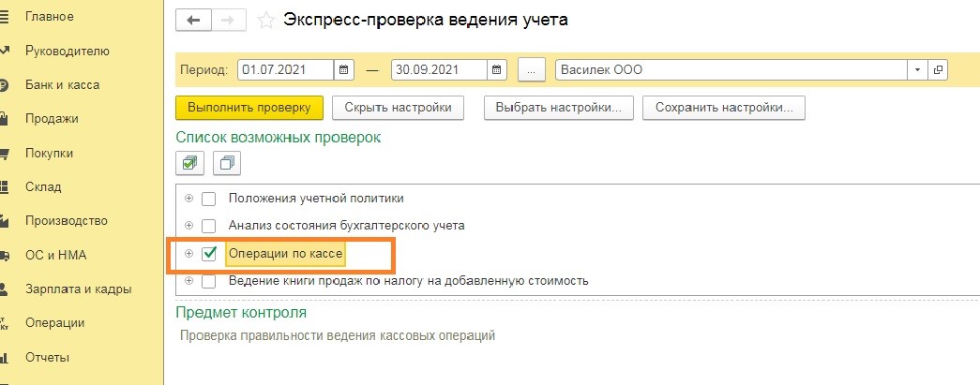Open the Руководителю menu section
Screen dimensions: 980x385
point(68,52)
